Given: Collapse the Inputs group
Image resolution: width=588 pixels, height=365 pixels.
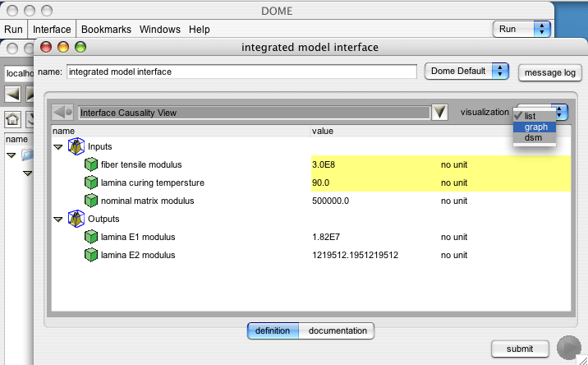Looking at the screenshot, I should (x=57, y=147).
